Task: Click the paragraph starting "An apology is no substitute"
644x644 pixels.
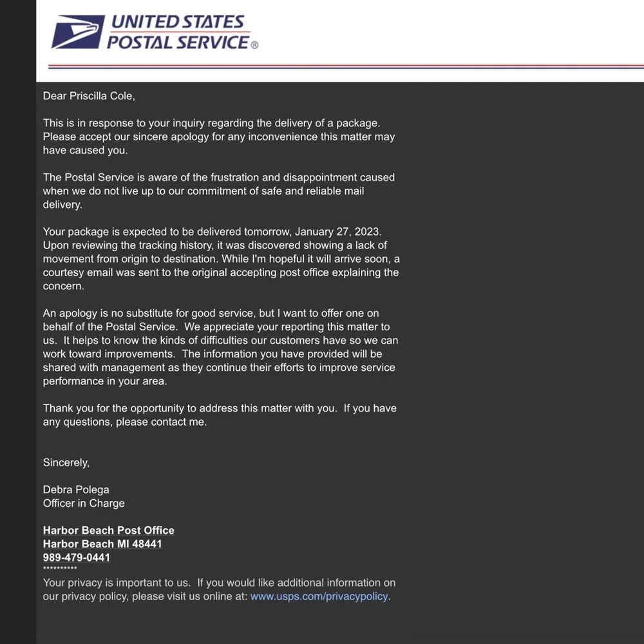Action: point(219,347)
